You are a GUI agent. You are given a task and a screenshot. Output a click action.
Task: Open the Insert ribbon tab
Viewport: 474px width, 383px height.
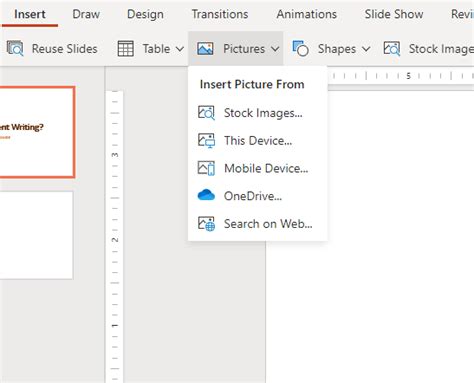30,14
